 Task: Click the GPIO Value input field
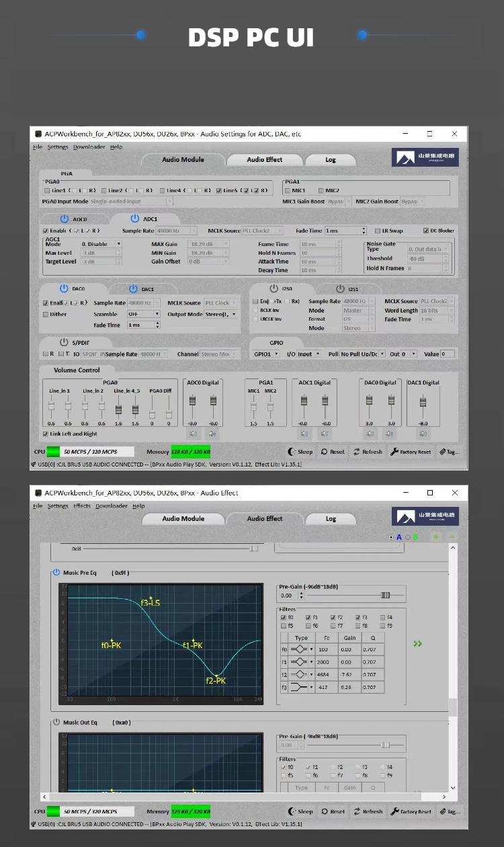coord(448,354)
